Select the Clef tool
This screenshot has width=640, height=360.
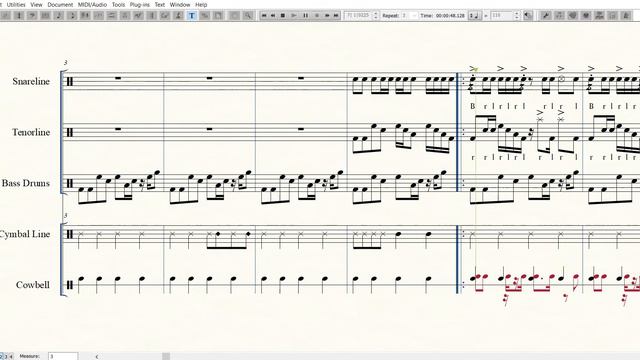[x=32, y=16]
